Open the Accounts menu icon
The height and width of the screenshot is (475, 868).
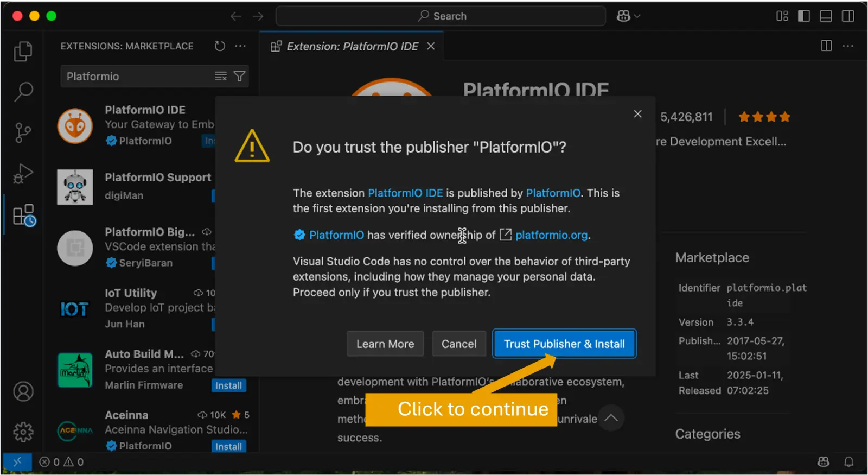point(23,391)
